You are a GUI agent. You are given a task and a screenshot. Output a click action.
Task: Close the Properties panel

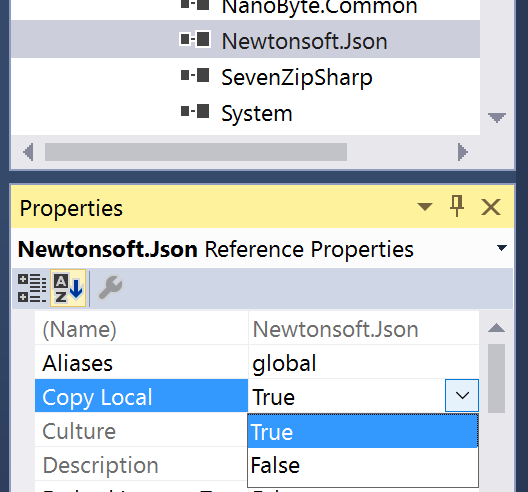[x=491, y=207]
